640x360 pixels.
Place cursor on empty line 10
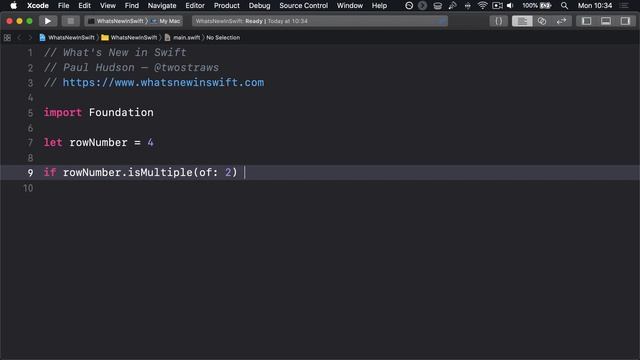click(341, 188)
